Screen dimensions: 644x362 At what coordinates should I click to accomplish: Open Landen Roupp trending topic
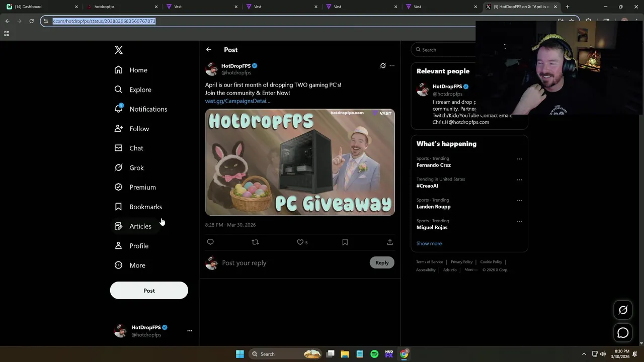(x=433, y=207)
